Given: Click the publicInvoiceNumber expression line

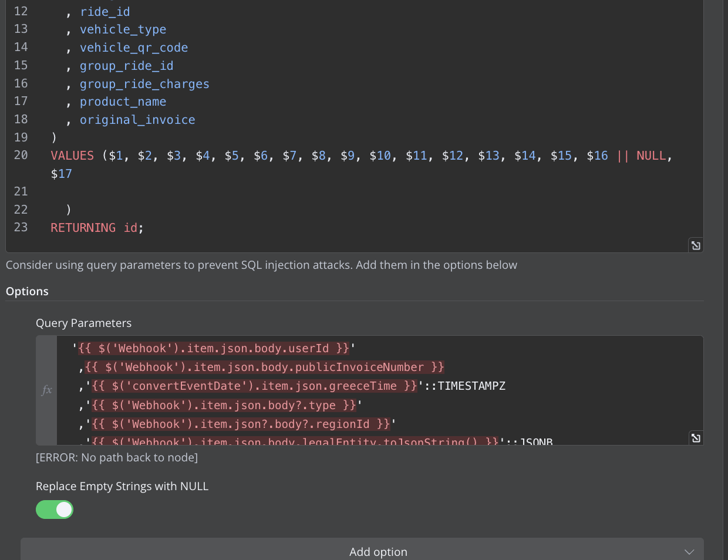Looking at the screenshot, I should click(265, 367).
